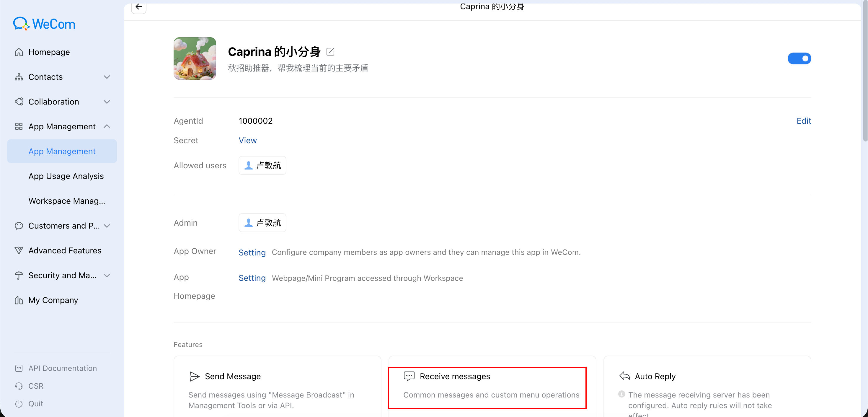The image size is (868, 417).
Task: Expand the Contacts section chevron
Action: [107, 77]
